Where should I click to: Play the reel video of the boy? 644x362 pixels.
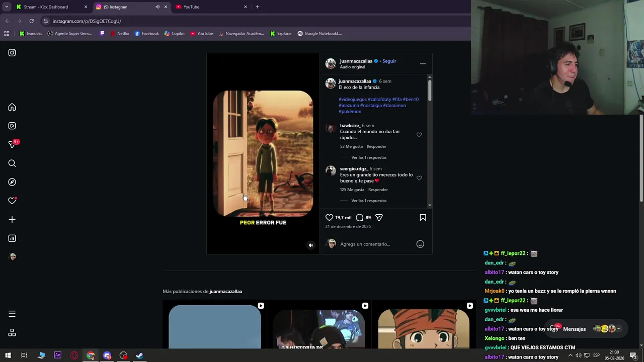tap(263, 154)
